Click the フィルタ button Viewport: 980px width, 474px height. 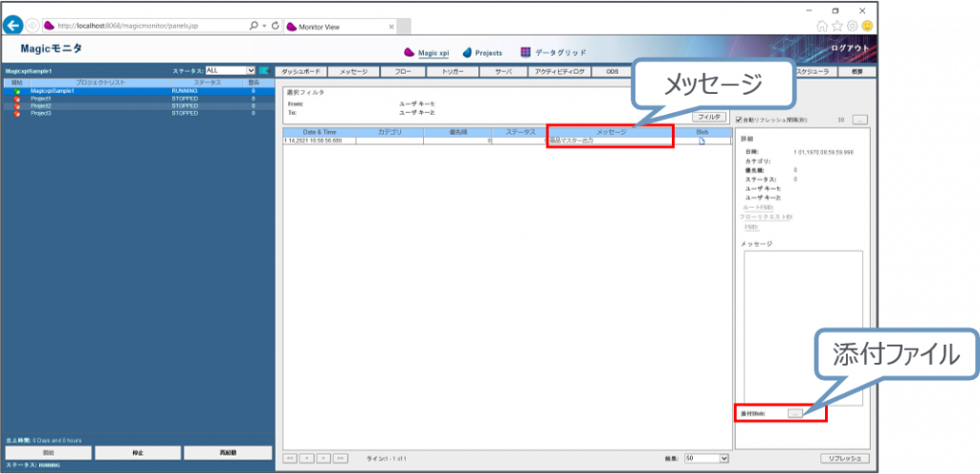pyautogui.click(x=709, y=116)
